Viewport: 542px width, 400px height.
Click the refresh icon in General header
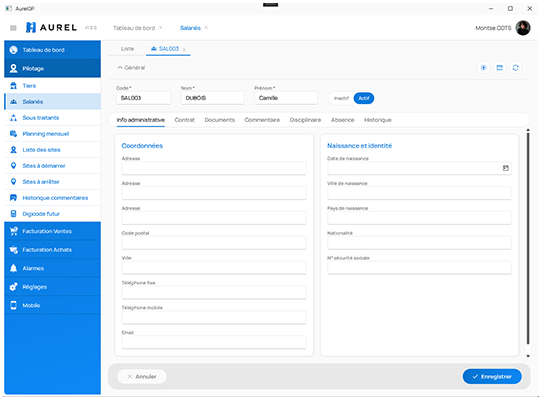point(515,68)
